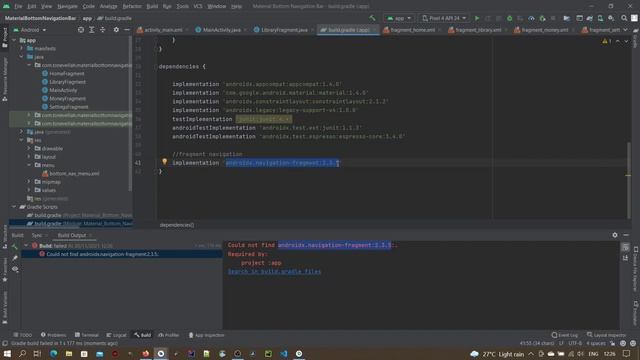Run the app with green play button
Image resolution: width=640 pixels, height=360 pixels.
click(476, 18)
